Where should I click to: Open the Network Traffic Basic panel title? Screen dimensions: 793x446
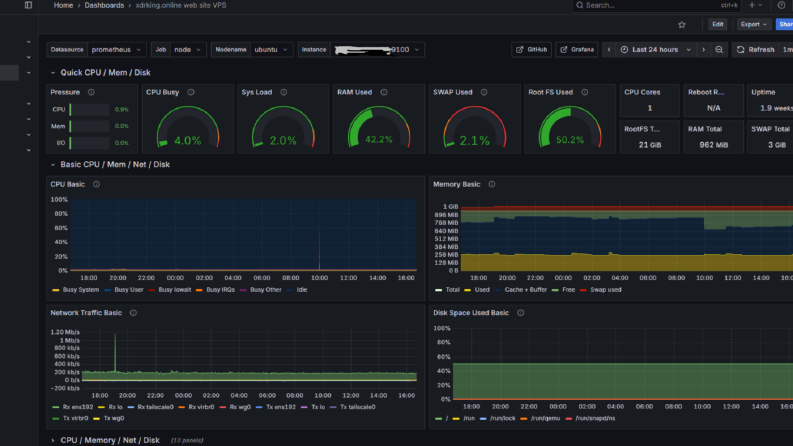86,313
